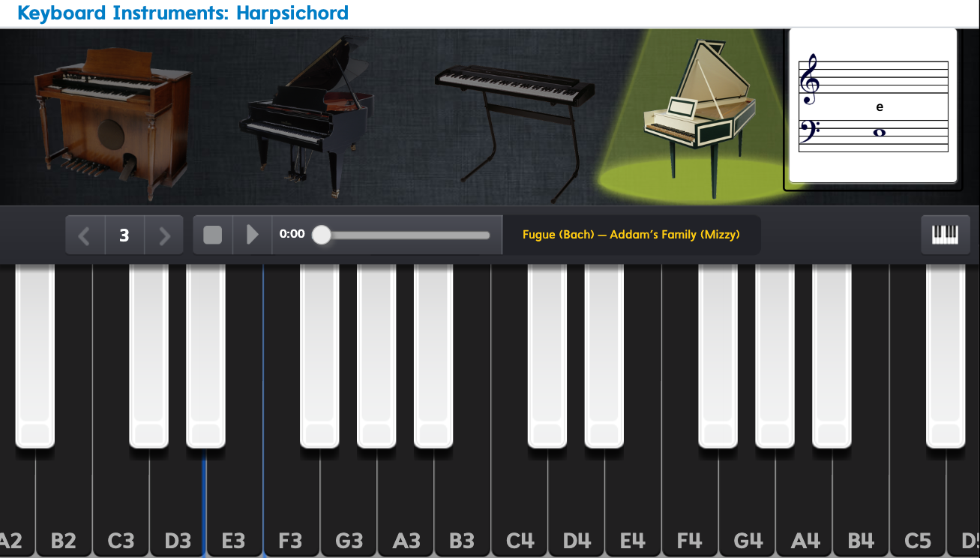Go to next octave with right arrow
Screen dimensions: 980x558
pyautogui.click(x=163, y=235)
